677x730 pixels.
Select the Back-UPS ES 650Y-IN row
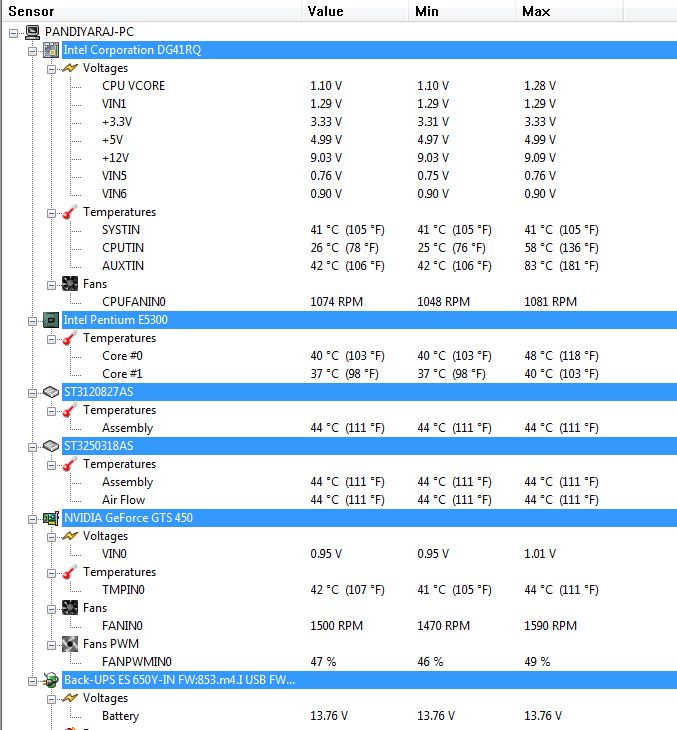tap(369, 680)
